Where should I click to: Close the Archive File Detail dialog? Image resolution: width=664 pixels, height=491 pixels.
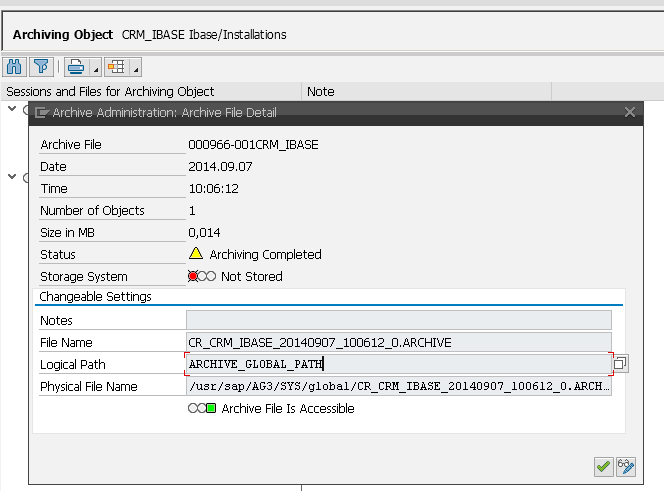(x=630, y=112)
